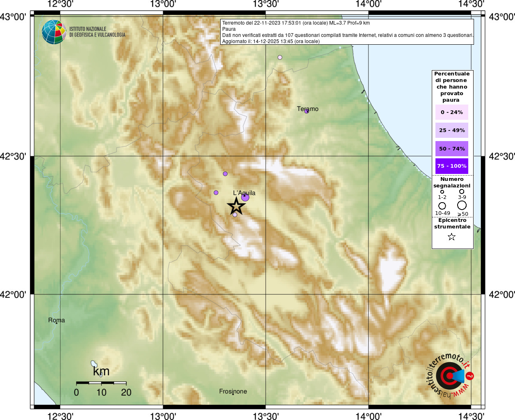
Task: Click the L'Aquila city label
Action: [244, 193]
